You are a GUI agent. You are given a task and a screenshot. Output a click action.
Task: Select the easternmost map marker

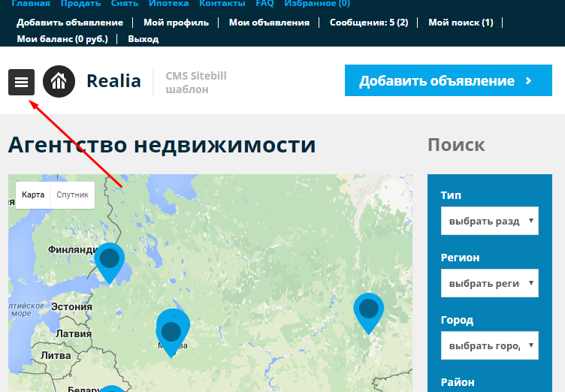pyautogui.click(x=369, y=314)
